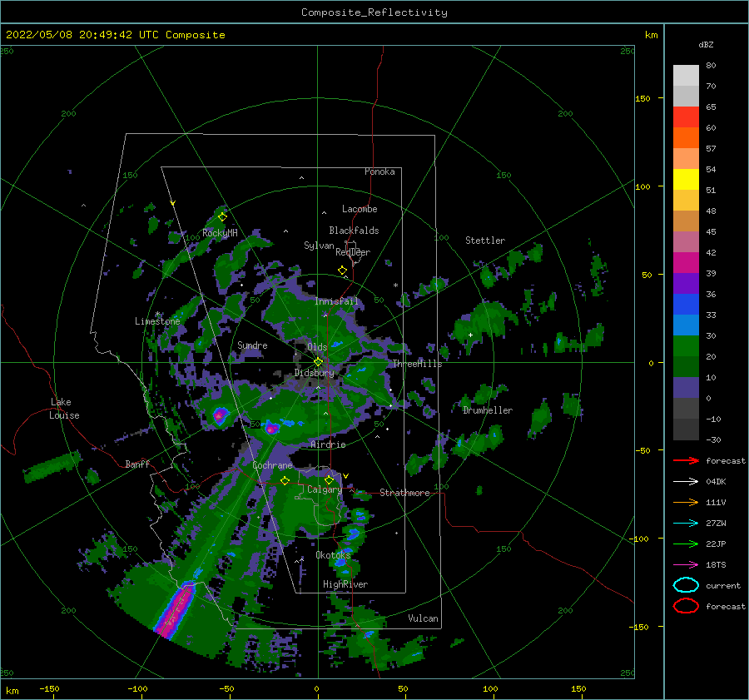Screen dimensions: 749x700
Task: Click the Calgary city label
Action: 325,489
